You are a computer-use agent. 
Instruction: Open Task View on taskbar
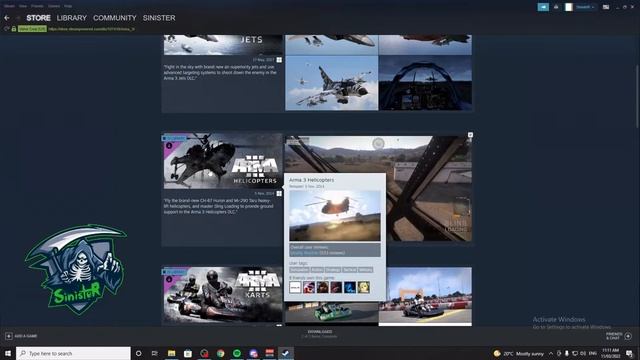point(155,353)
